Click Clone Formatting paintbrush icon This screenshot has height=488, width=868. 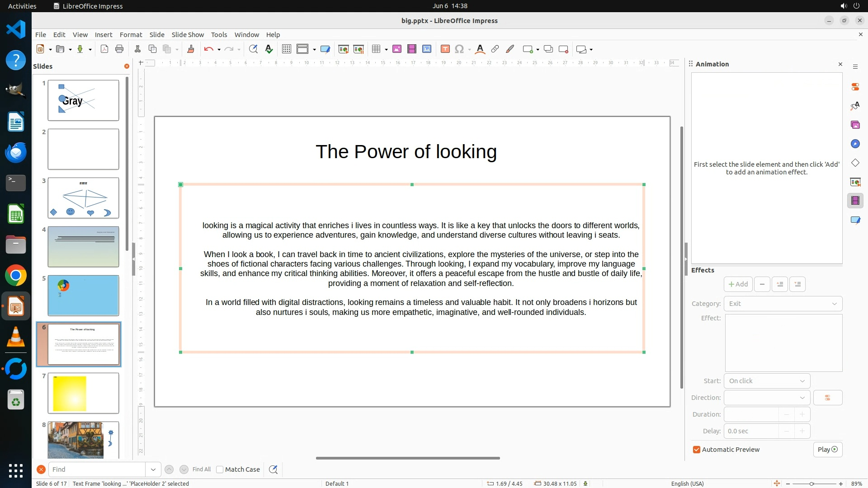pos(190,49)
